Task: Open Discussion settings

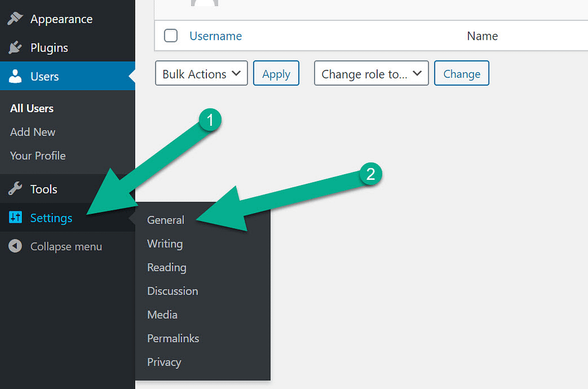Action: (x=172, y=291)
